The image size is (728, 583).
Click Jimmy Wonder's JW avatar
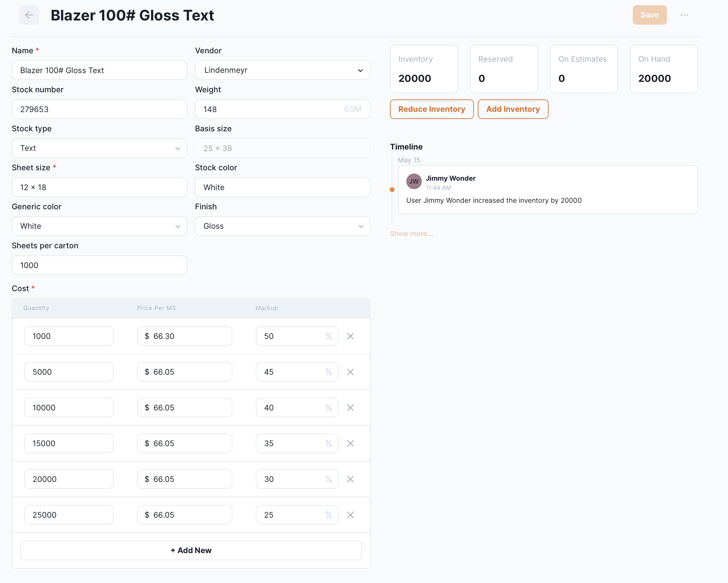(x=413, y=181)
